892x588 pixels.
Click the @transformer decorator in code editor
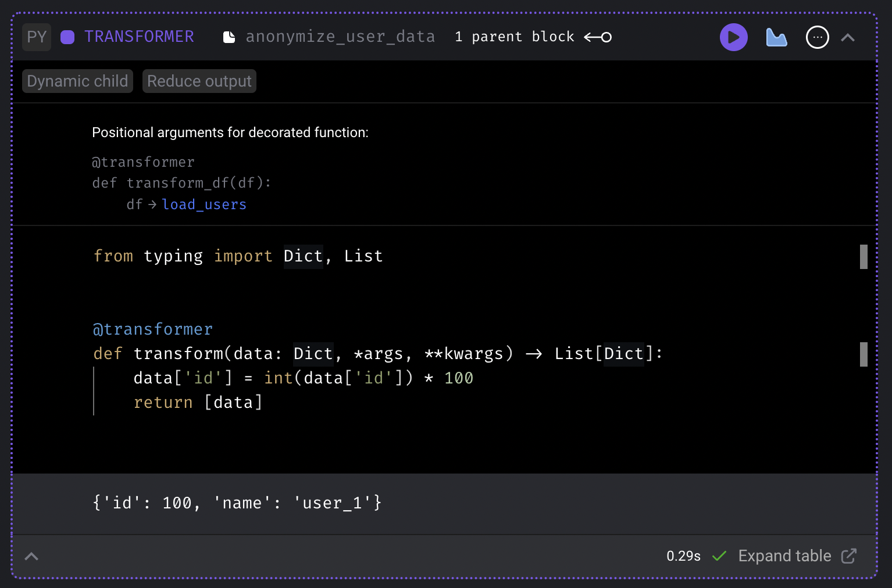153,329
